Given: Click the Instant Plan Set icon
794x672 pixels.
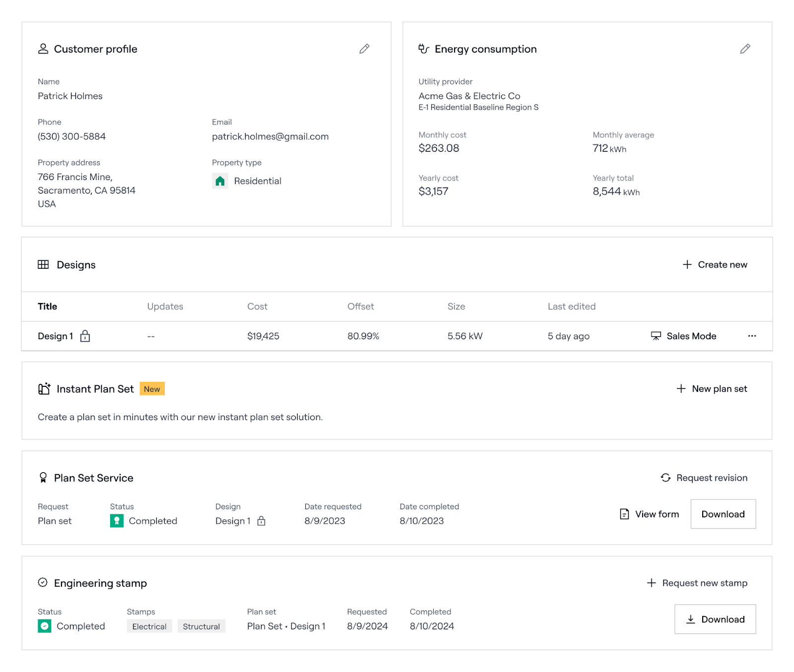Looking at the screenshot, I should (44, 389).
